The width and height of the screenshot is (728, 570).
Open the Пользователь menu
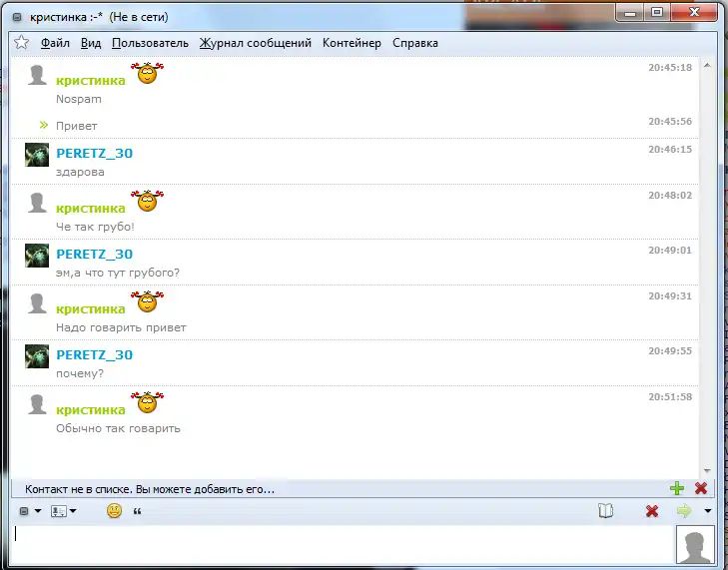click(x=150, y=43)
